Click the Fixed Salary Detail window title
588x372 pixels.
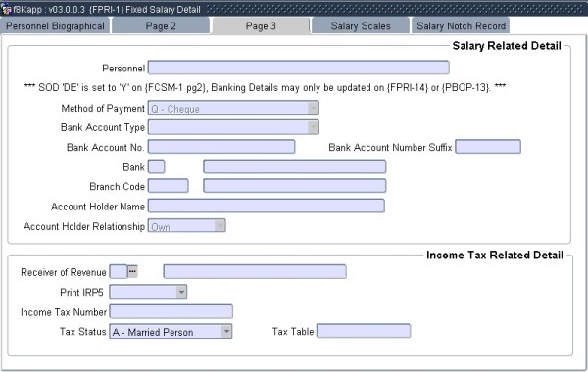[x=163, y=10]
